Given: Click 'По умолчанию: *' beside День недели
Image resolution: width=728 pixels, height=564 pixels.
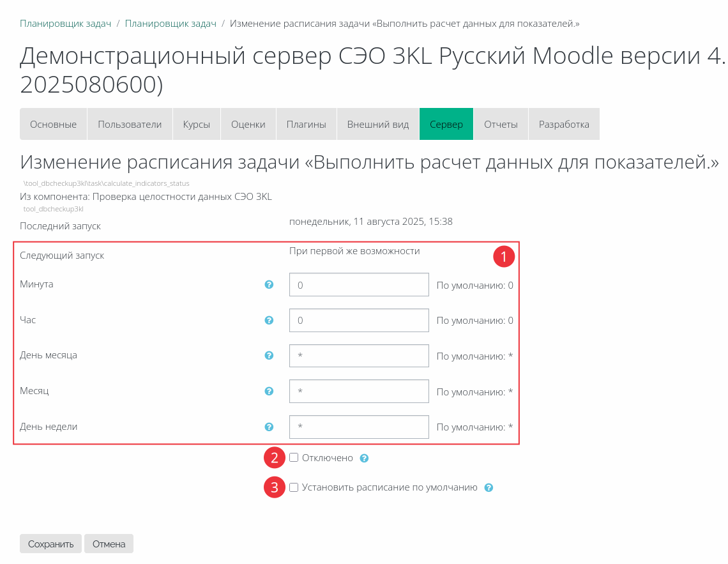Looking at the screenshot, I should 475,427.
